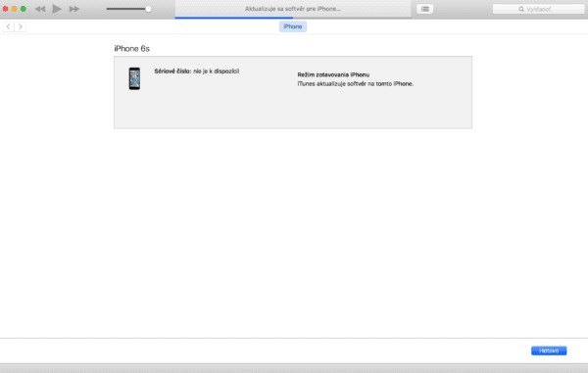
Task: Go forward with the right chevron
Action: pyautogui.click(x=21, y=26)
